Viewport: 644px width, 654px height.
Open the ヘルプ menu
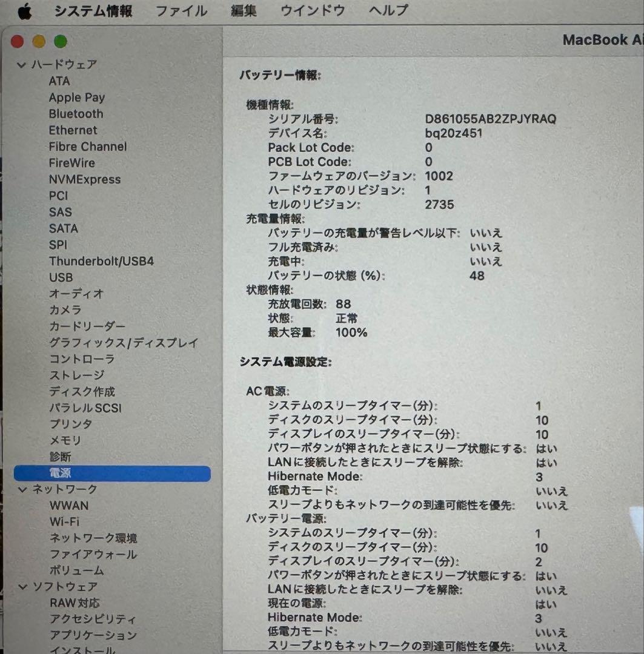click(388, 10)
